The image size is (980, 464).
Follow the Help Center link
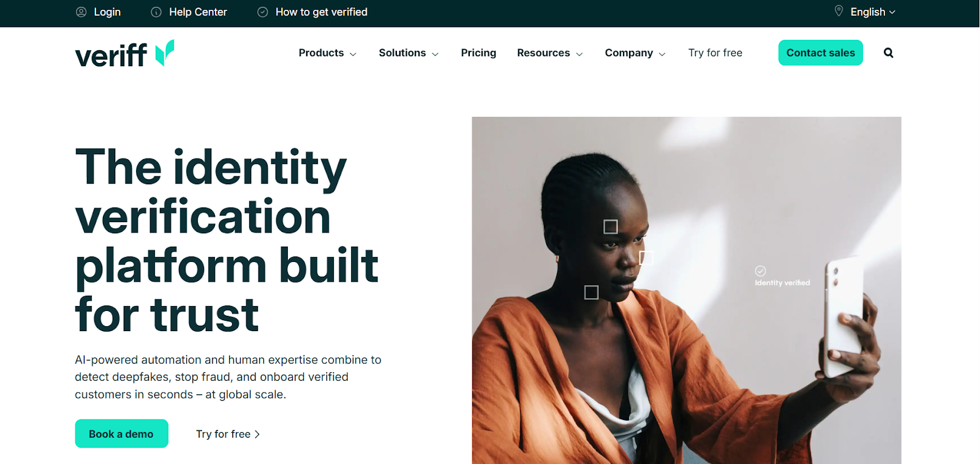pos(198,12)
